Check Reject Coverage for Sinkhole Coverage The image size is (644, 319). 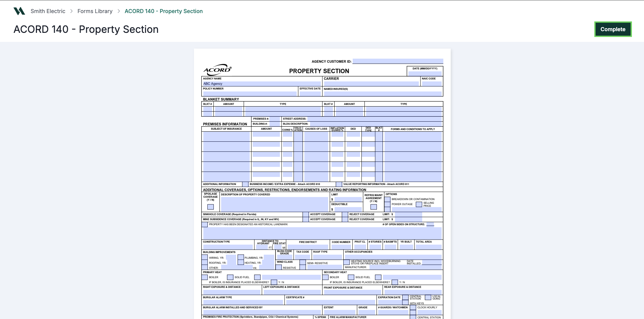click(x=345, y=214)
